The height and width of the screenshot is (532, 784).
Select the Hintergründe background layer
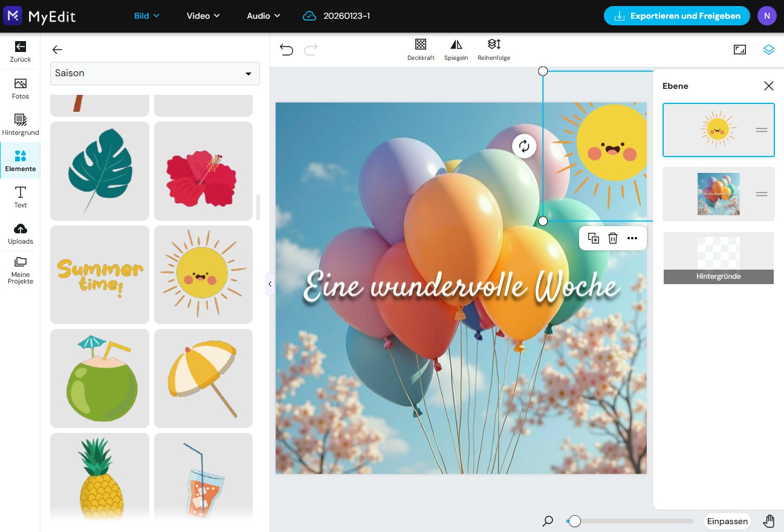719,258
